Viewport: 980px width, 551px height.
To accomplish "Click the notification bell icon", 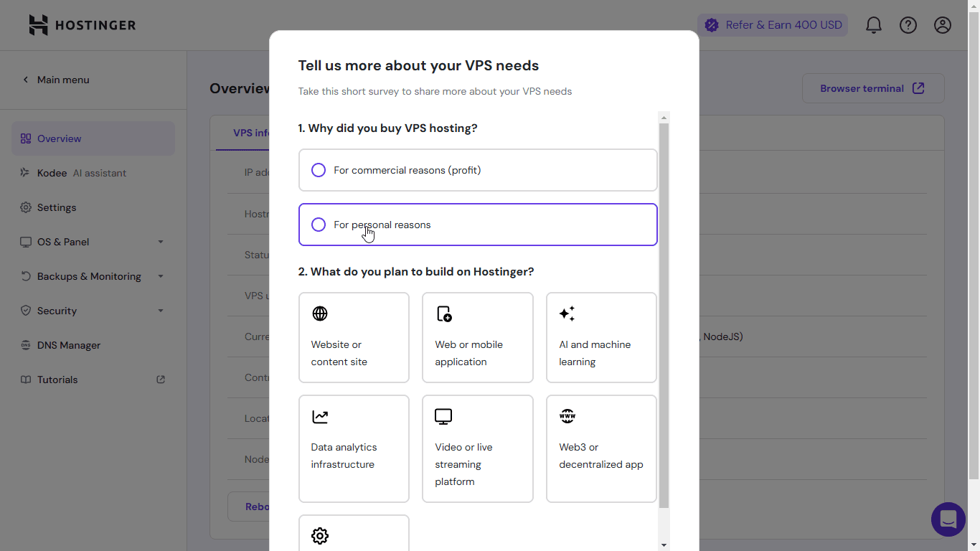I will point(873,25).
